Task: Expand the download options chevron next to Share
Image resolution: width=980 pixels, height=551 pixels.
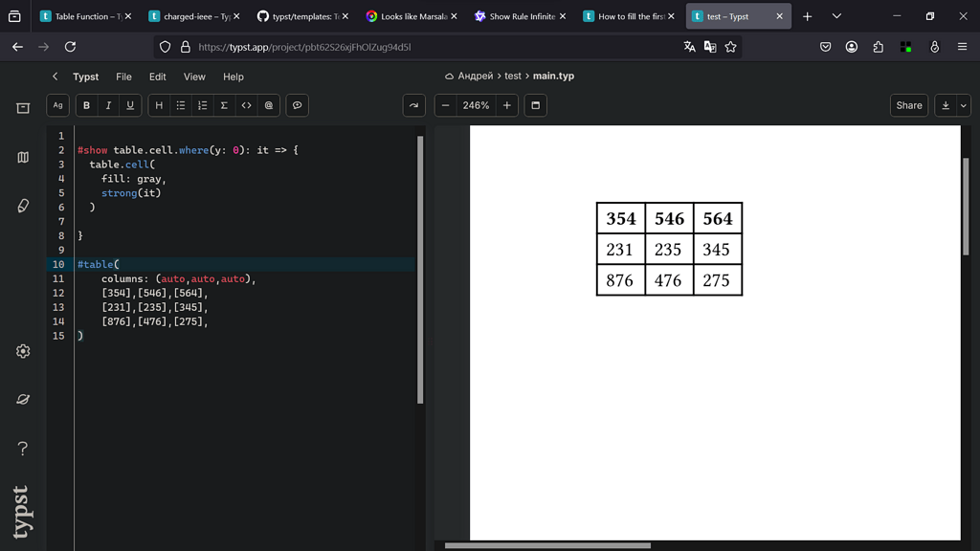Action: tap(965, 105)
